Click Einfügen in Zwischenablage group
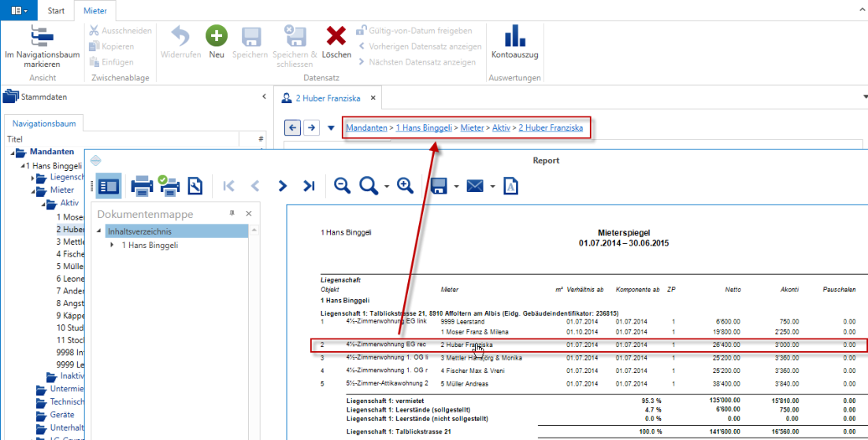This screenshot has width=868, height=440. point(111,62)
